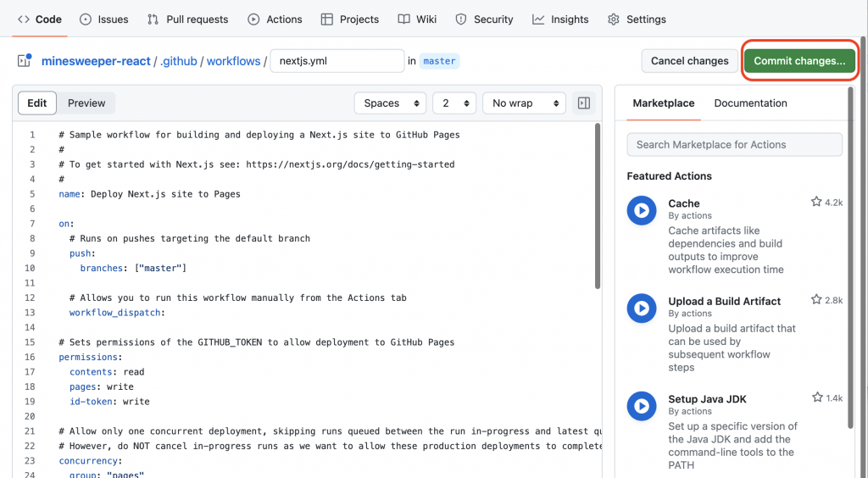Open the Pull requests tab
This screenshot has width=868, height=478.
click(187, 19)
